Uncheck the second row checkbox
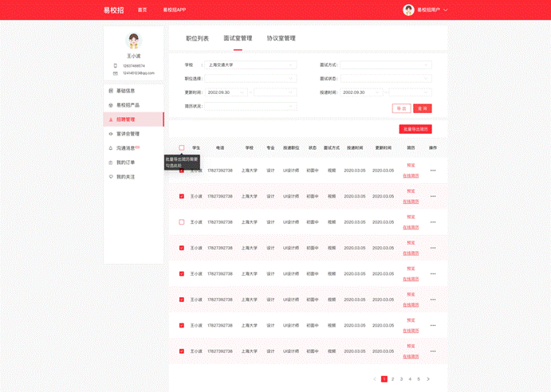Viewport: 551px width, 392px height. point(182,196)
